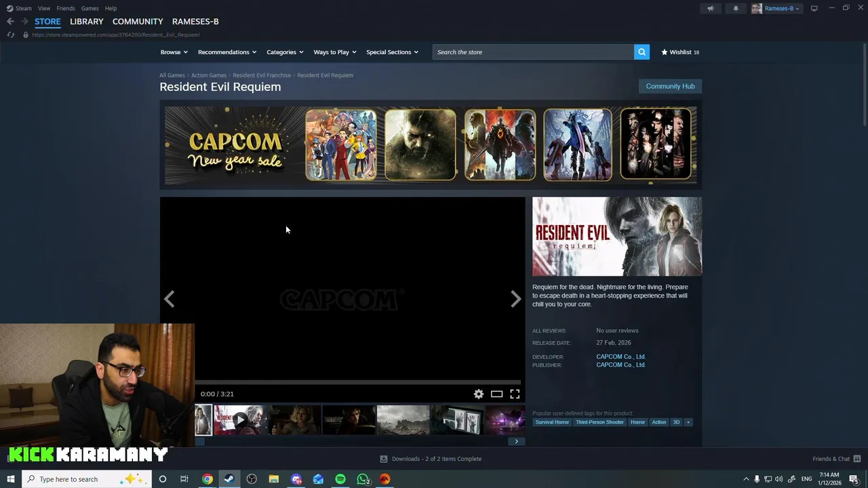Select the Third-Person Shooter tag
868x488 pixels.
pyautogui.click(x=599, y=422)
